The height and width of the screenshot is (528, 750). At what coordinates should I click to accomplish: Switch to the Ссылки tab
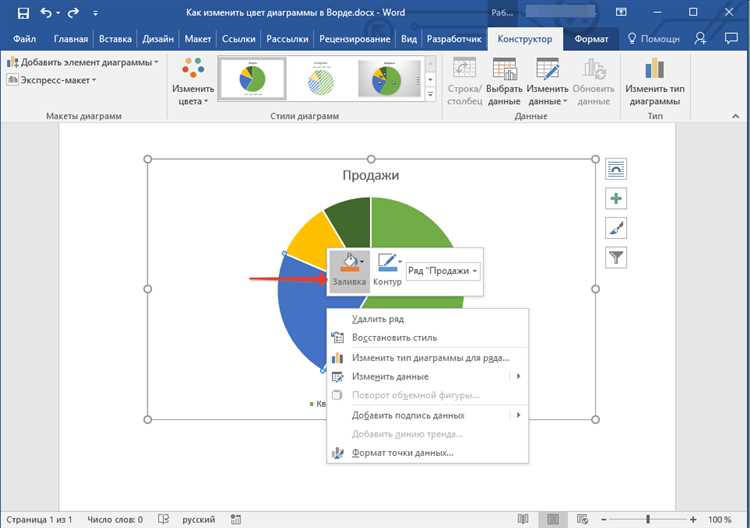(239, 39)
